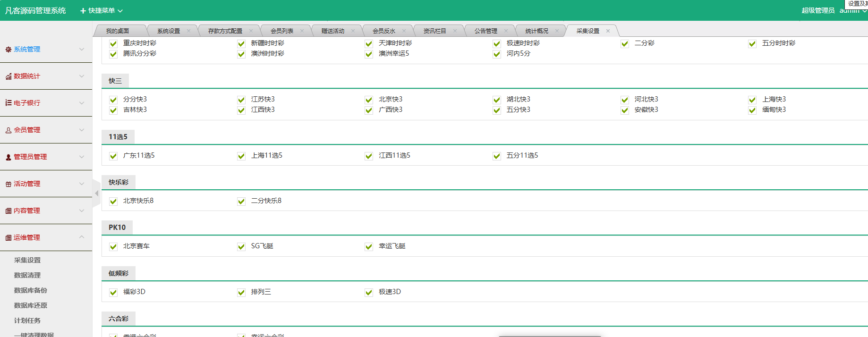Screen dimensions: 868x337
Task: Open 数据库备份 in the sidebar
Action: [31, 290]
